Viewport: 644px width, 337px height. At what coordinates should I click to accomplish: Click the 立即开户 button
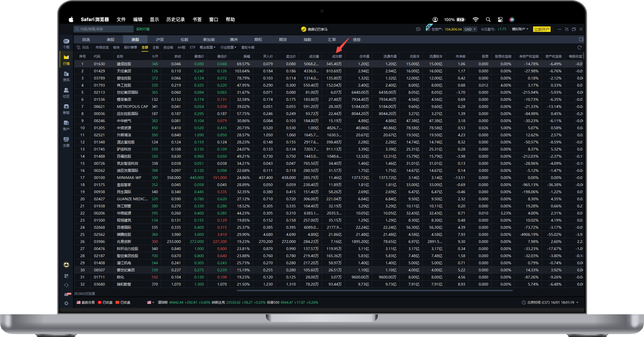point(541,29)
